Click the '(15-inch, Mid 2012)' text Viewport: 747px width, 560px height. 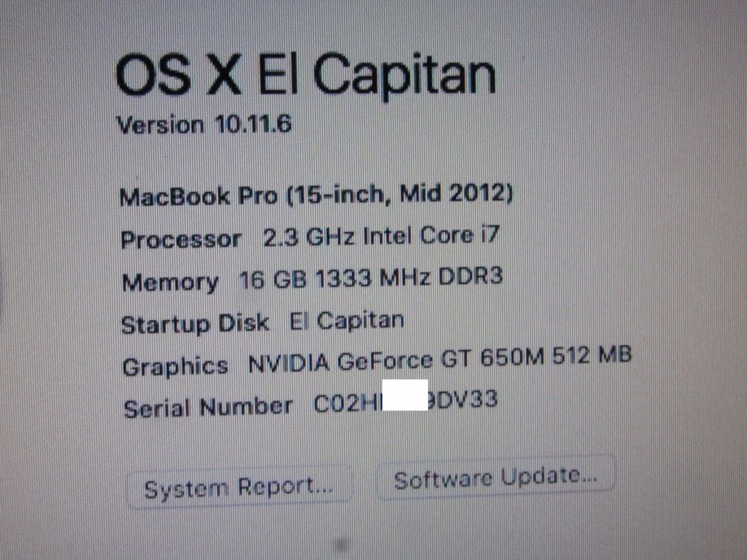400,194
